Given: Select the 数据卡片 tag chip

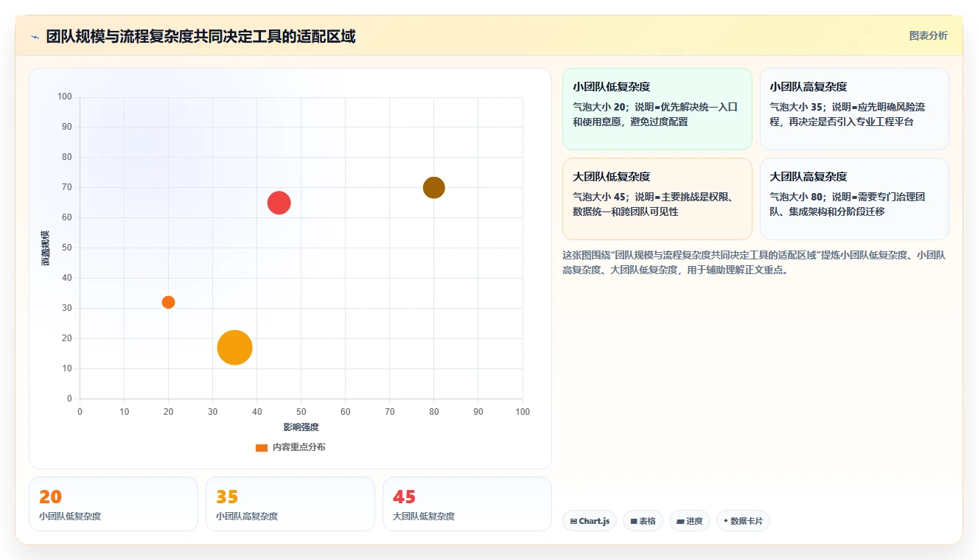Looking at the screenshot, I should (743, 521).
